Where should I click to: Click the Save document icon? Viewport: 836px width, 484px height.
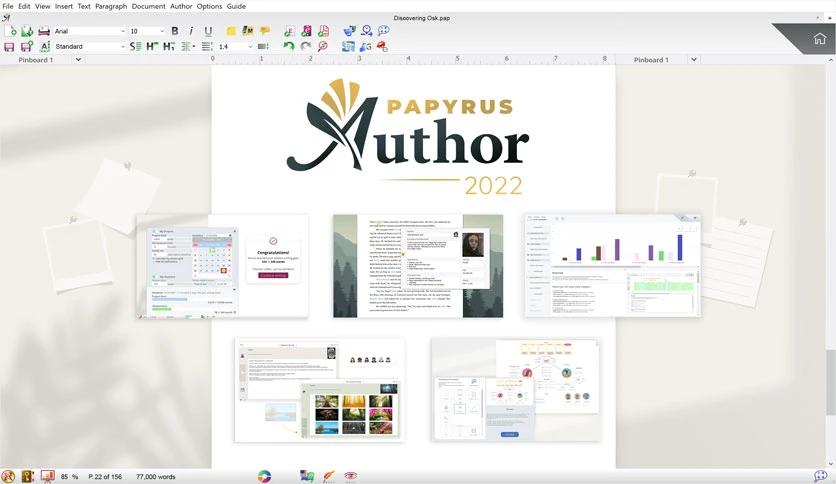click(10, 47)
